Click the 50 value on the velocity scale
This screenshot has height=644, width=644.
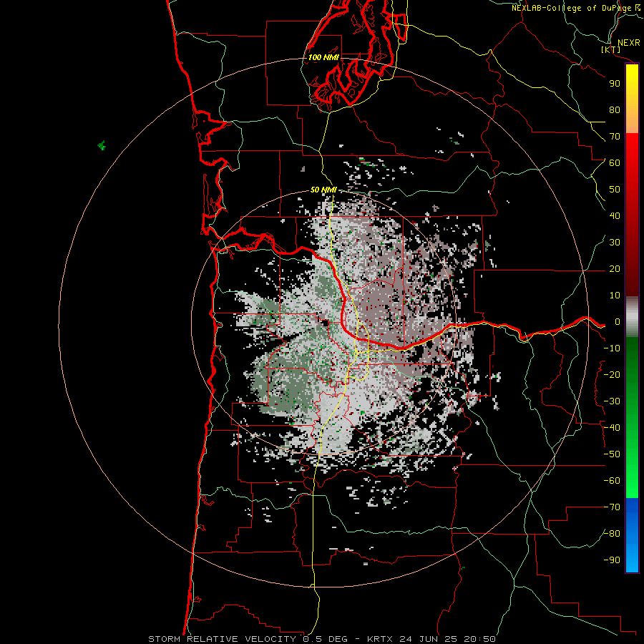[x=615, y=190]
